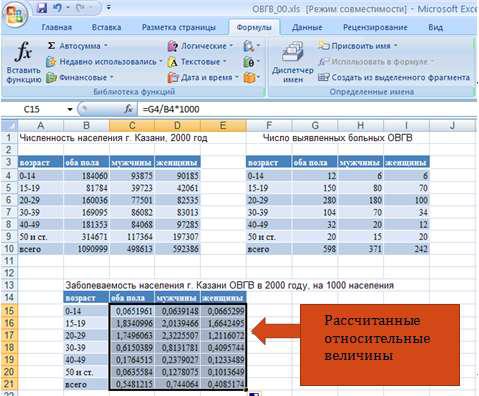Click the Select All corner button
Image resolution: width=479 pixels, height=396 pixels.
pos(9,125)
